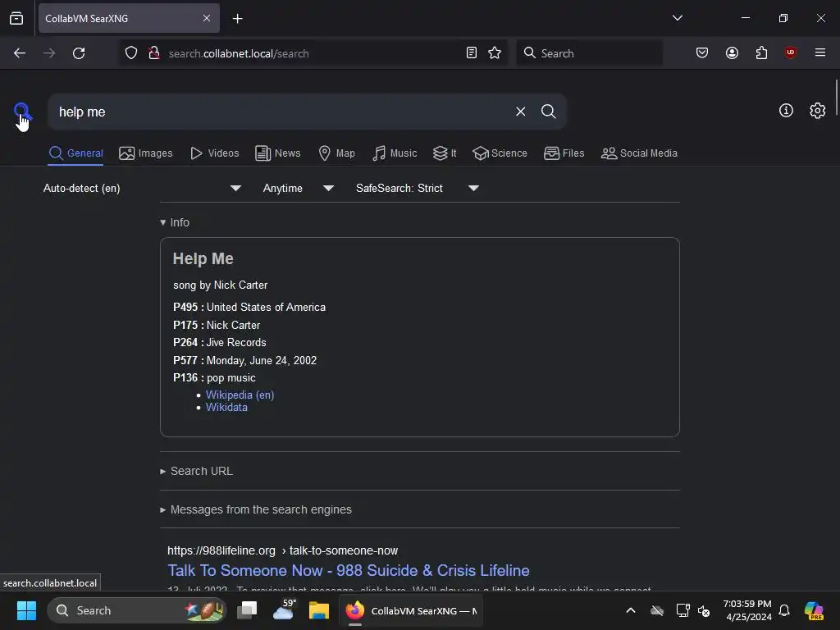The width and height of the screenshot is (840, 630).
Task: Clear the search query with X icon
Action: tap(520, 112)
